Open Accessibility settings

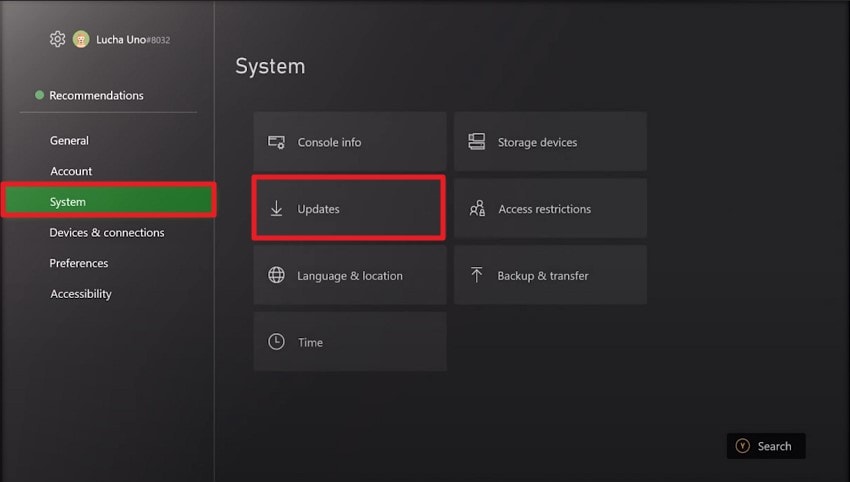(81, 294)
